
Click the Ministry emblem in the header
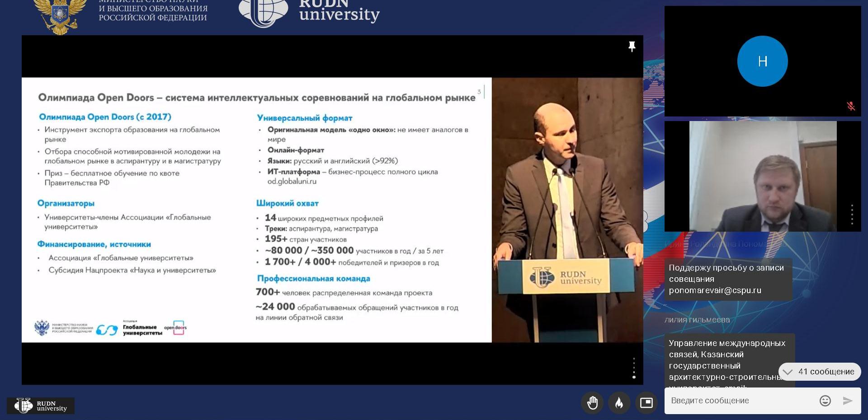click(x=60, y=16)
